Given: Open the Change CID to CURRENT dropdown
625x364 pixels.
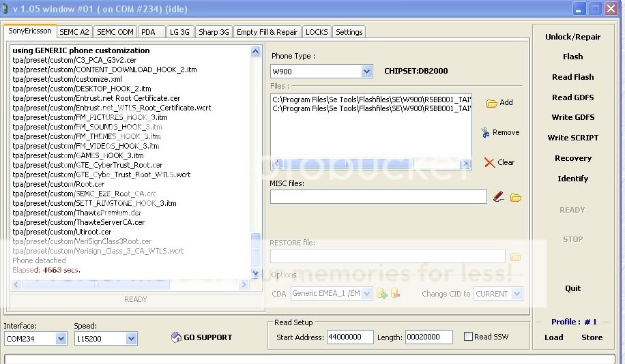Looking at the screenshot, I should (x=517, y=294).
